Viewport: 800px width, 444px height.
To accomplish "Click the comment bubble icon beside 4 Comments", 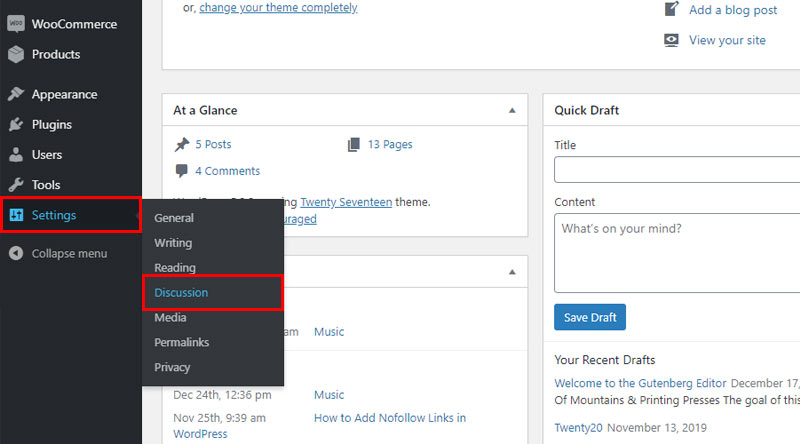I will coord(181,171).
